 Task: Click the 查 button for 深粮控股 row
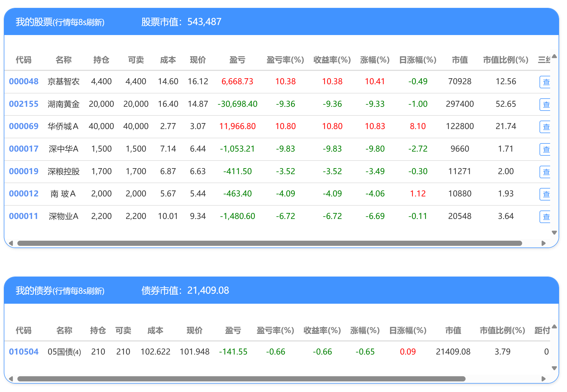point(545,172)
